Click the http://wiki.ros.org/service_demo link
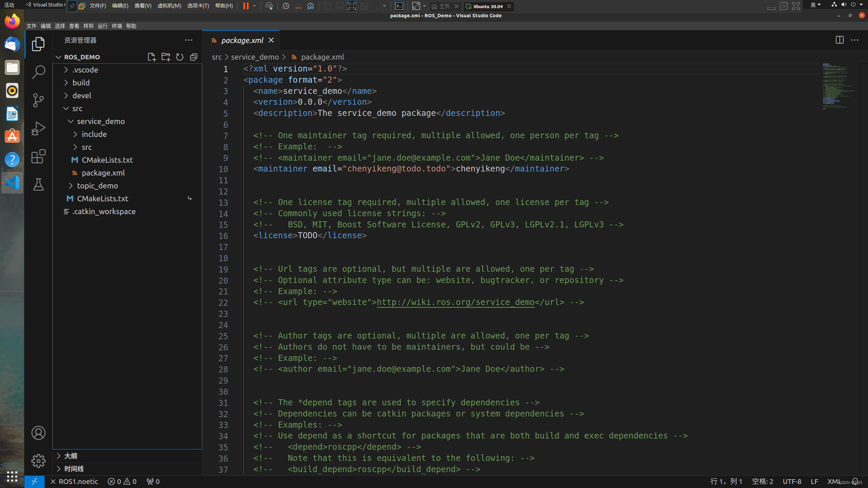The width and height of the screenshot is (868, 488). coord(455,302)
